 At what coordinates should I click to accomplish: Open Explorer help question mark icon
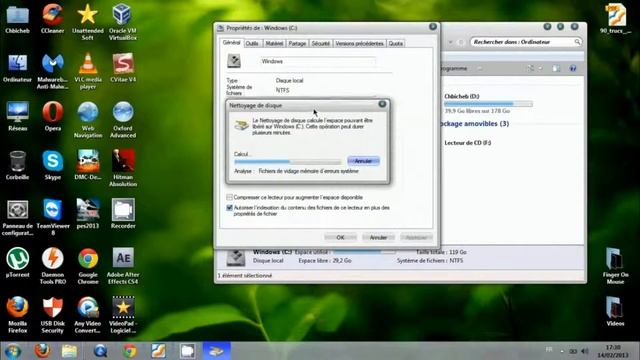(x=573, y=69)
